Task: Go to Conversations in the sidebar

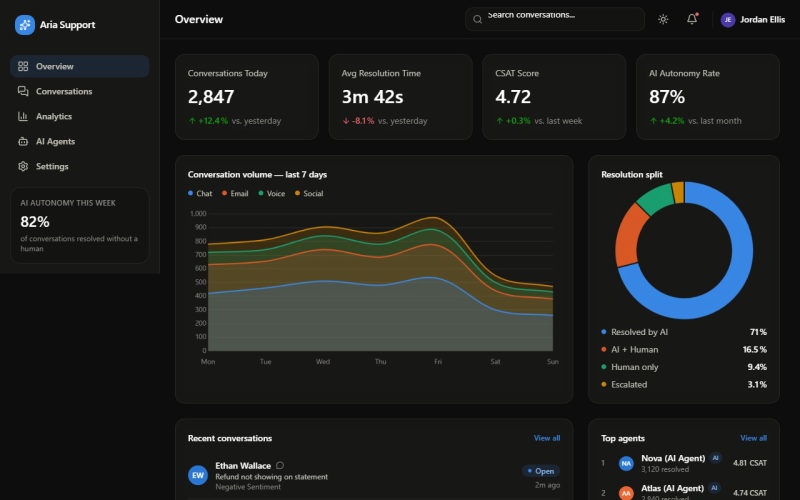Action: click(x=80, y=91)
